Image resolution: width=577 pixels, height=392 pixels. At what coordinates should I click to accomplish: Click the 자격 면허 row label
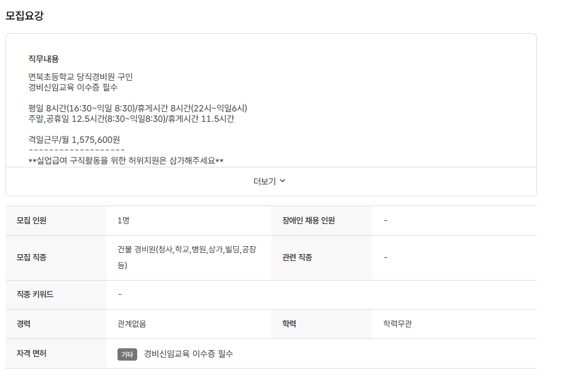[x=32, y=353]
